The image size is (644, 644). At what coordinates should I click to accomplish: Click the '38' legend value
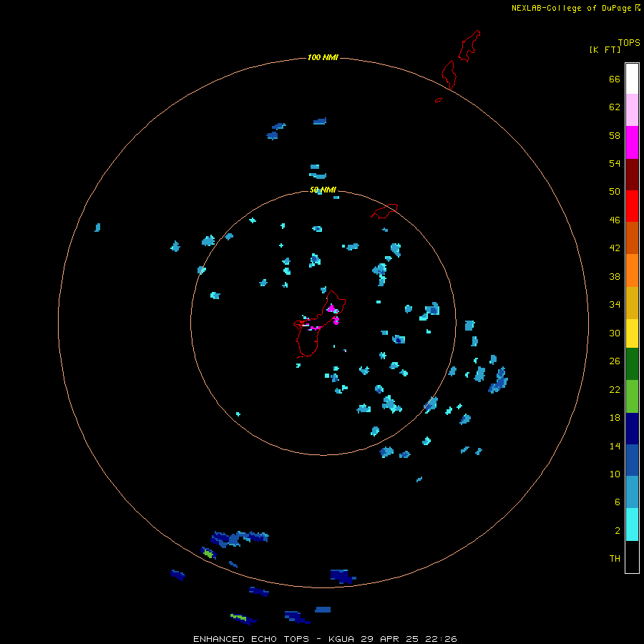tap(615, 276)
